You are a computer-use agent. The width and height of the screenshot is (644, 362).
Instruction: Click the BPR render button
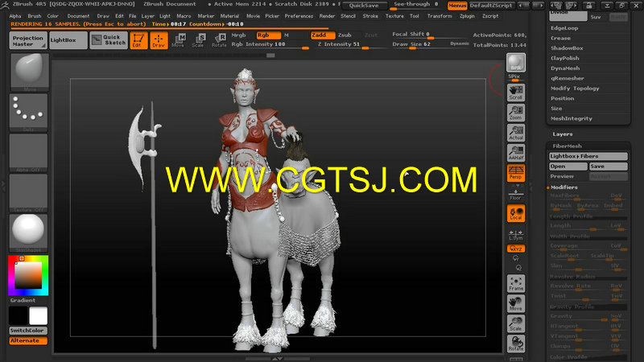pyautogui.click(x=515, y=63)
